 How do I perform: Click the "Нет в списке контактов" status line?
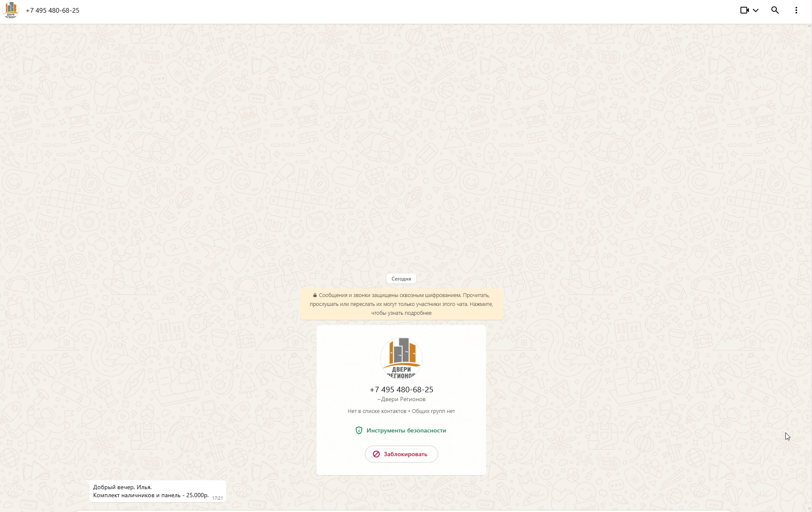(377, 411)
